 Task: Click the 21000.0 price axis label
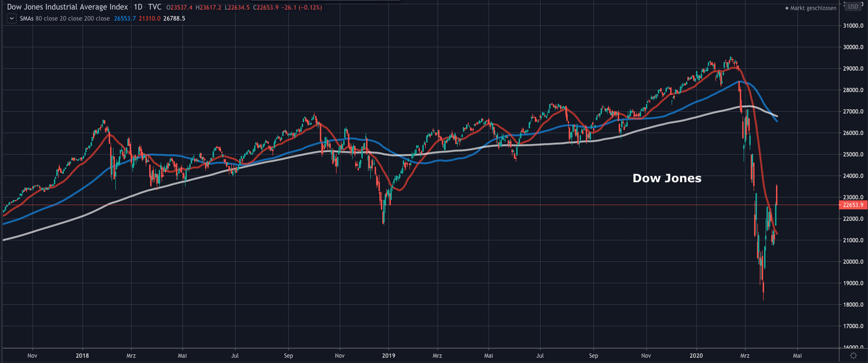pos(852,240)
